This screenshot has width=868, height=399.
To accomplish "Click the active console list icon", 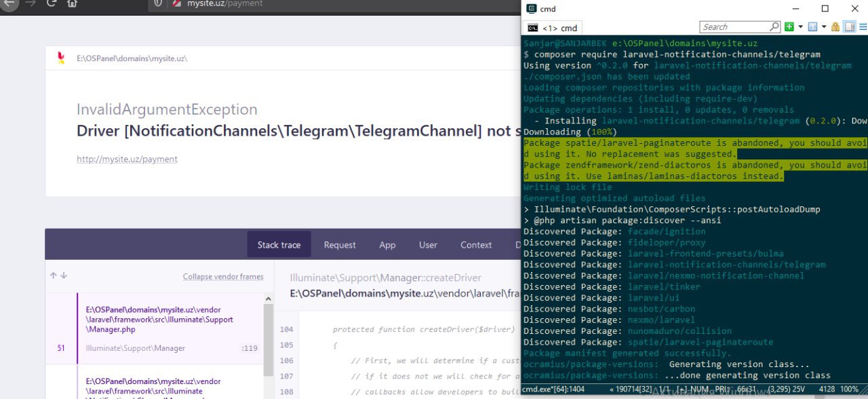I will click(813, 27).
